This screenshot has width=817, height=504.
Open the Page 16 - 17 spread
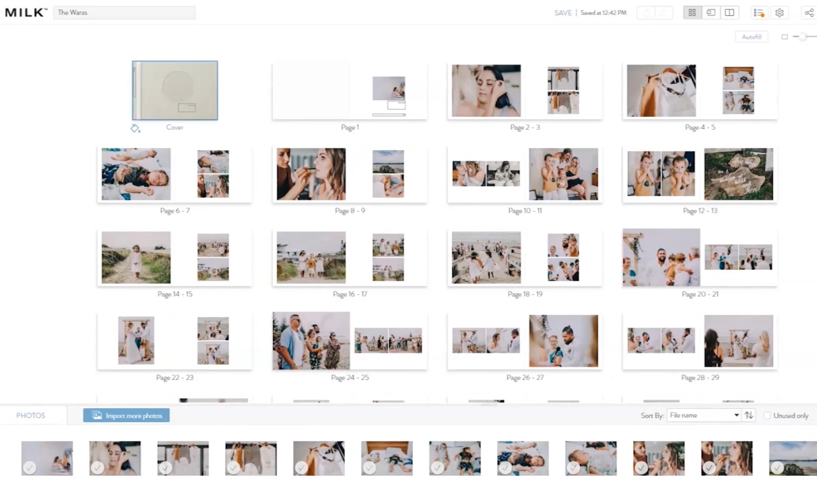coord(350,257)
